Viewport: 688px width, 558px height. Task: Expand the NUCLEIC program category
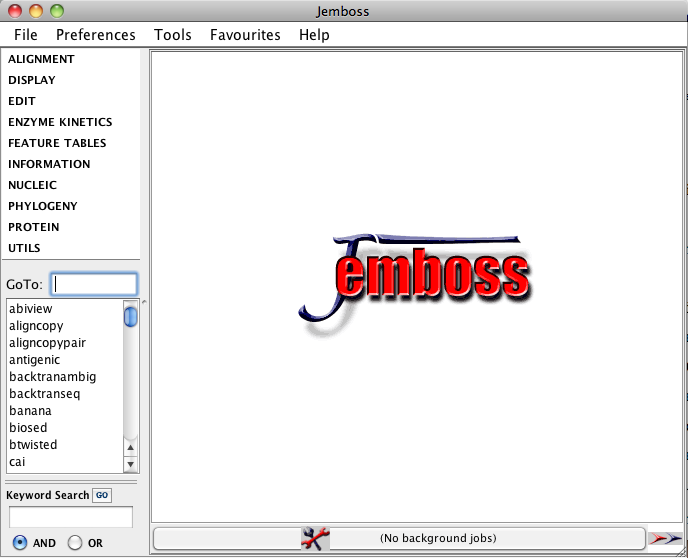[32, 185]
